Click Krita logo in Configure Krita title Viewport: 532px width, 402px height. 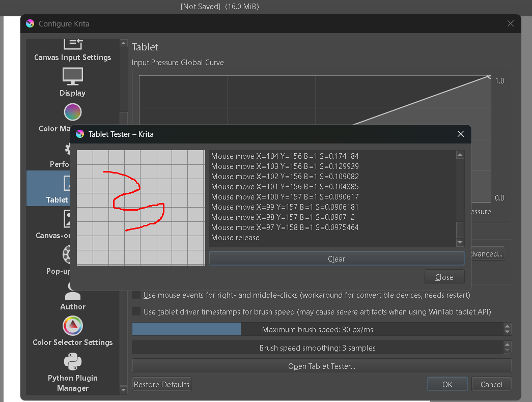30,23
